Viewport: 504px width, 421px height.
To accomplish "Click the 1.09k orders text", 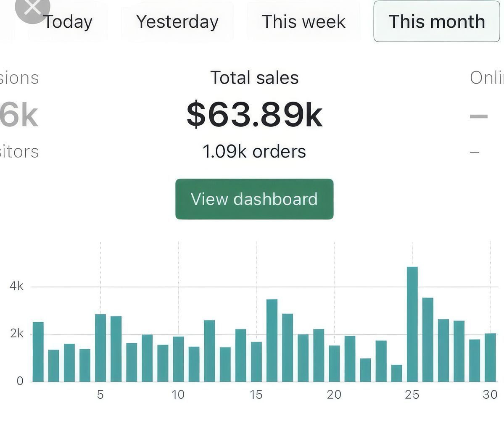I will tap(254, 151).
